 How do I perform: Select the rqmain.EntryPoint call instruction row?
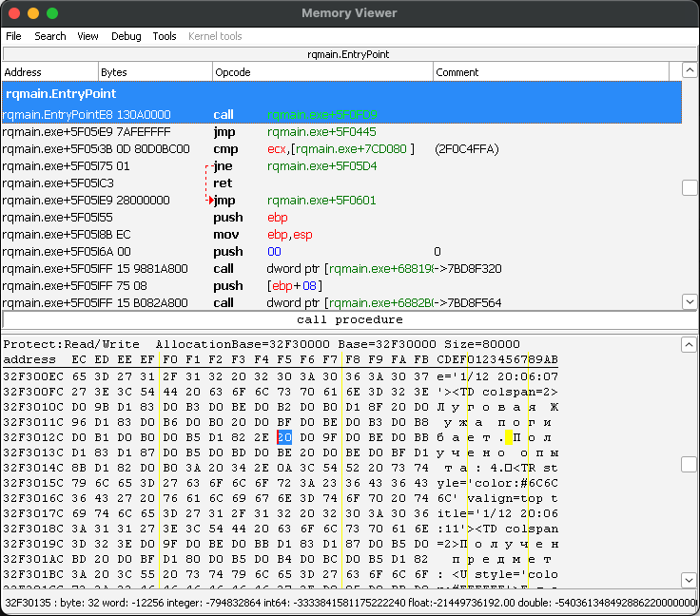pos(341,115)
